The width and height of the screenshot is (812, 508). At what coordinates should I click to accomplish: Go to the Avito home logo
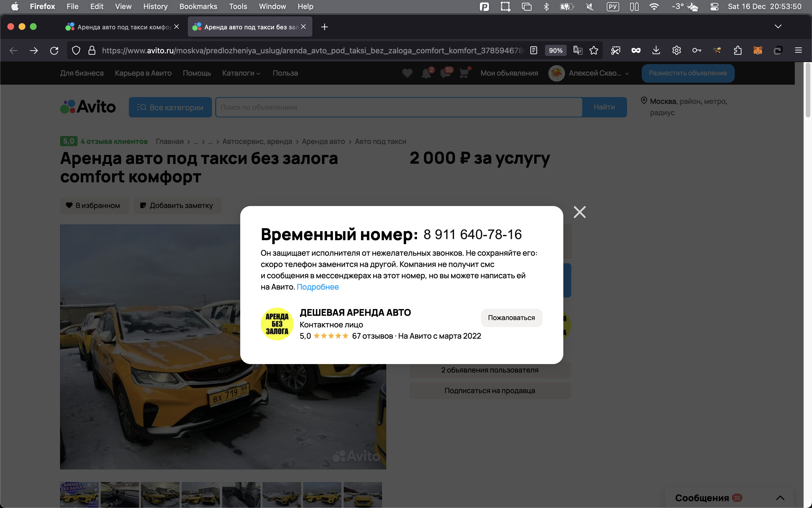(88, 107)
